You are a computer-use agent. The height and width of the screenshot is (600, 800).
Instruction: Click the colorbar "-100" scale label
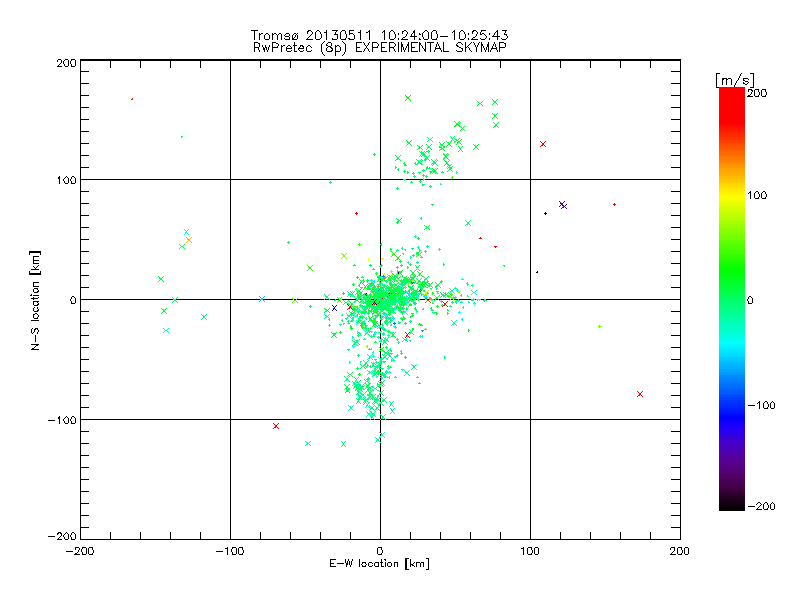coord(761,405)
